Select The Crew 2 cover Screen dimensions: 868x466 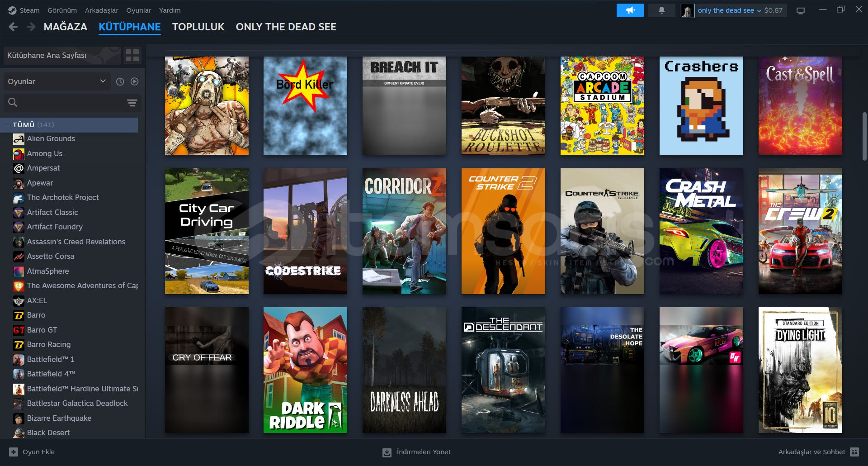click(x=800, y=231)
